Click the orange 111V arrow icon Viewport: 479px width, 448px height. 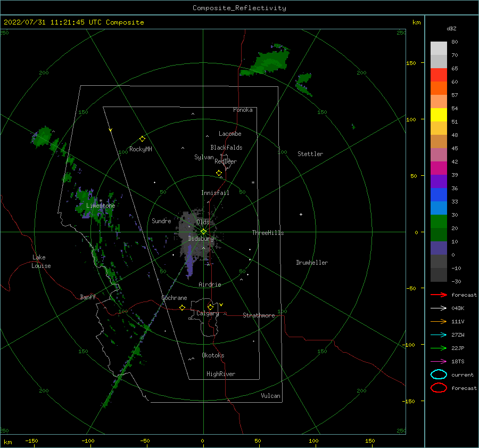439,321
